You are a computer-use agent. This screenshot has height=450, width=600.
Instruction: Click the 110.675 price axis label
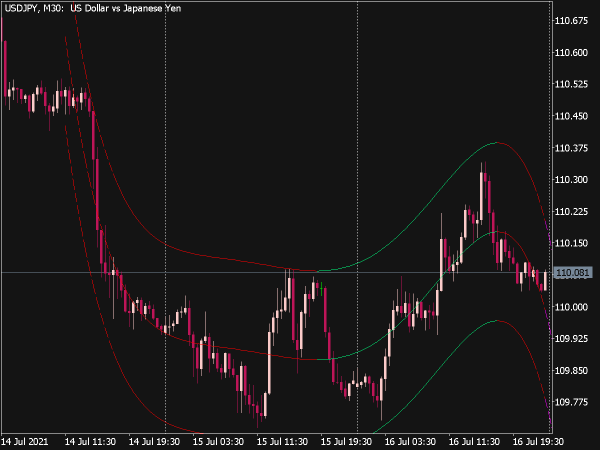[571, 21]
